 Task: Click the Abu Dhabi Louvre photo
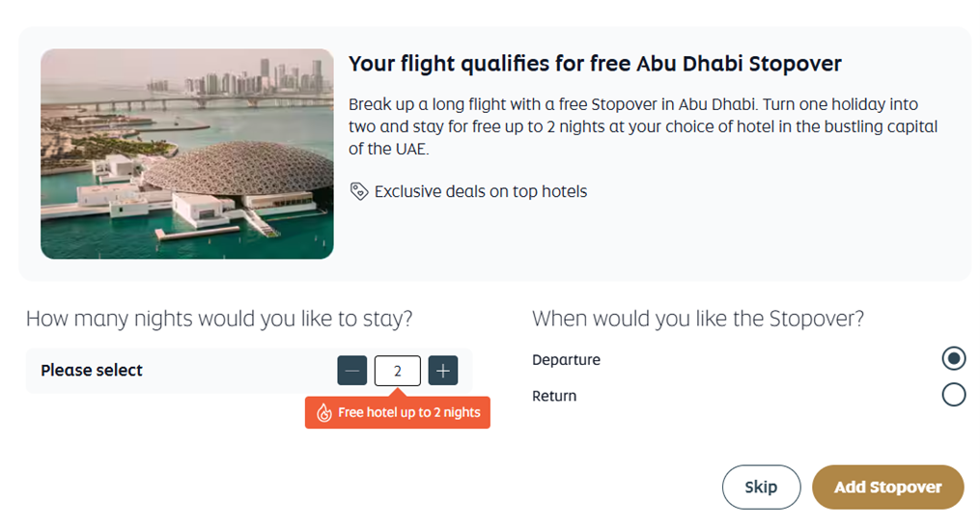pos(187,153)
